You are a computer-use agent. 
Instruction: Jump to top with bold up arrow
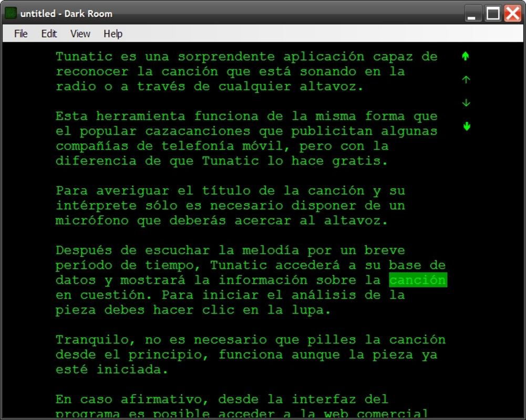click(x=466, y=56)
